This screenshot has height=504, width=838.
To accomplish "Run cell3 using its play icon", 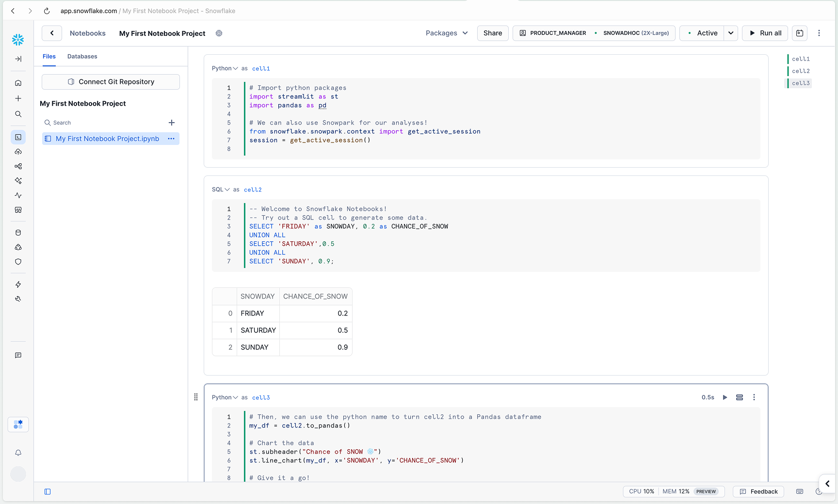I will [725, 397].
